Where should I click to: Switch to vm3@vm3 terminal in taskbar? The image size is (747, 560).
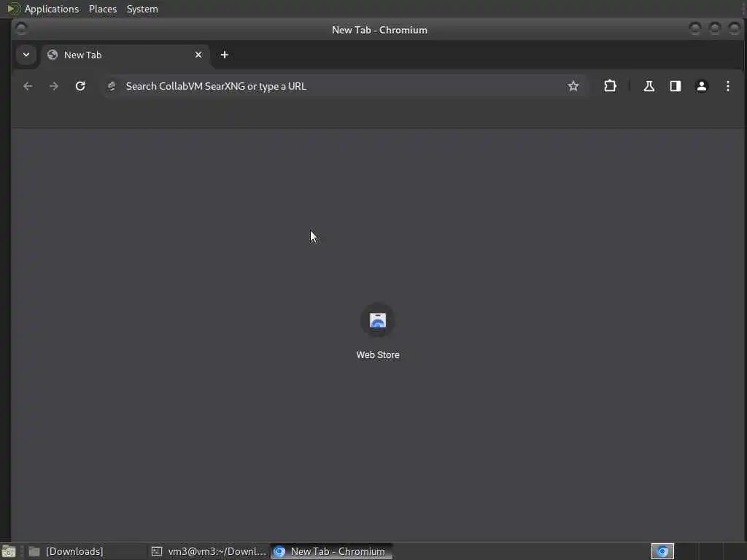(209, 551)
